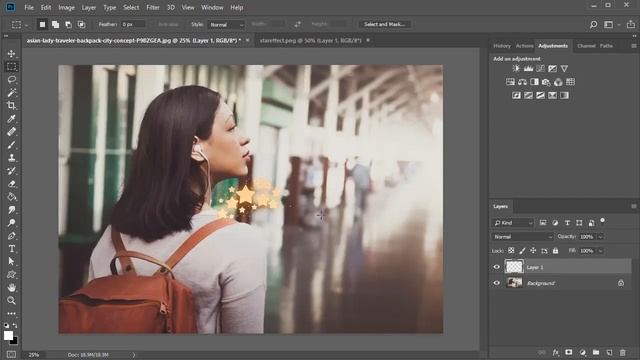This screenshot has width=640, height=360.
Task: Select the Crop tool
Action: (x=11, y=106)
